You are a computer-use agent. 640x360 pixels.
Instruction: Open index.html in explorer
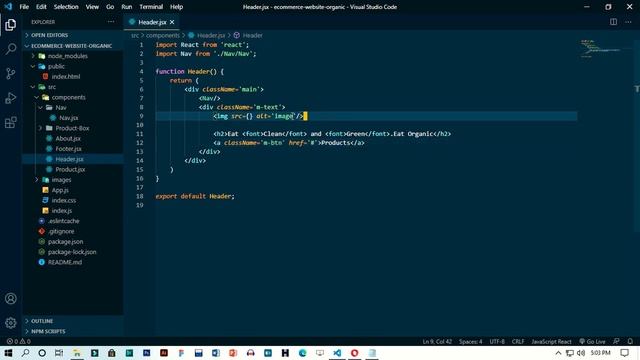(x=66, y=76)
